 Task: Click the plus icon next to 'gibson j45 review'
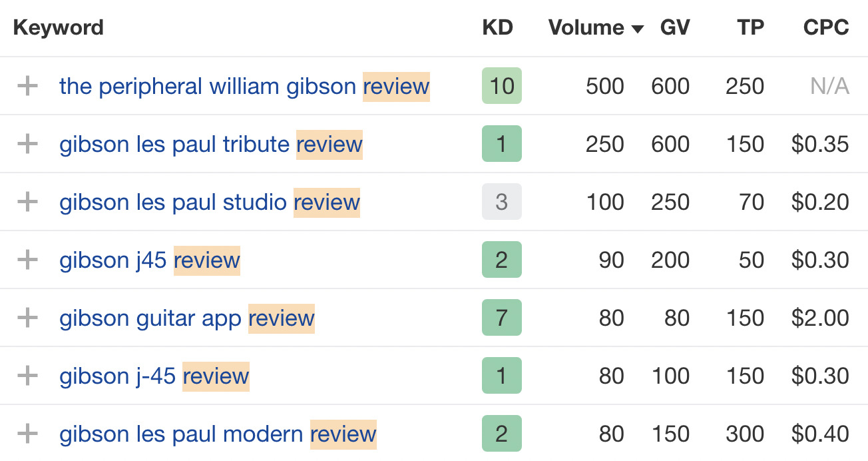27,260
